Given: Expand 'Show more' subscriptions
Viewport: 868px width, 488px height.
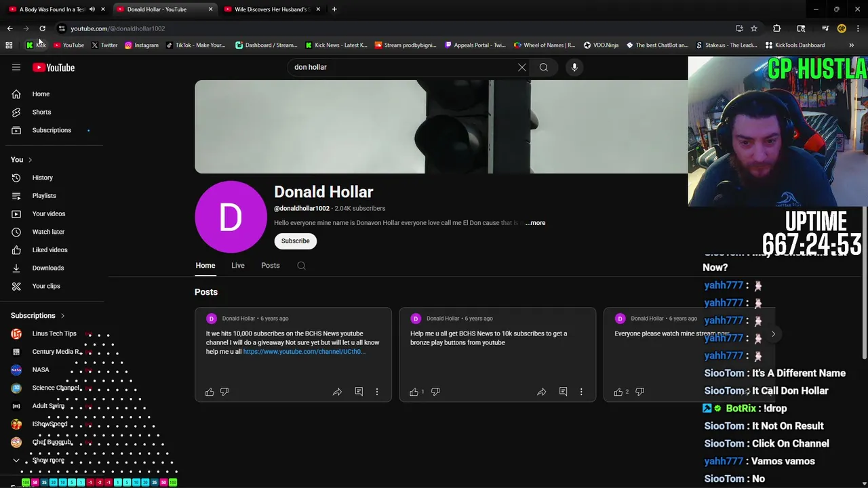Looking at the screenshot, I should tap(48, 460).
